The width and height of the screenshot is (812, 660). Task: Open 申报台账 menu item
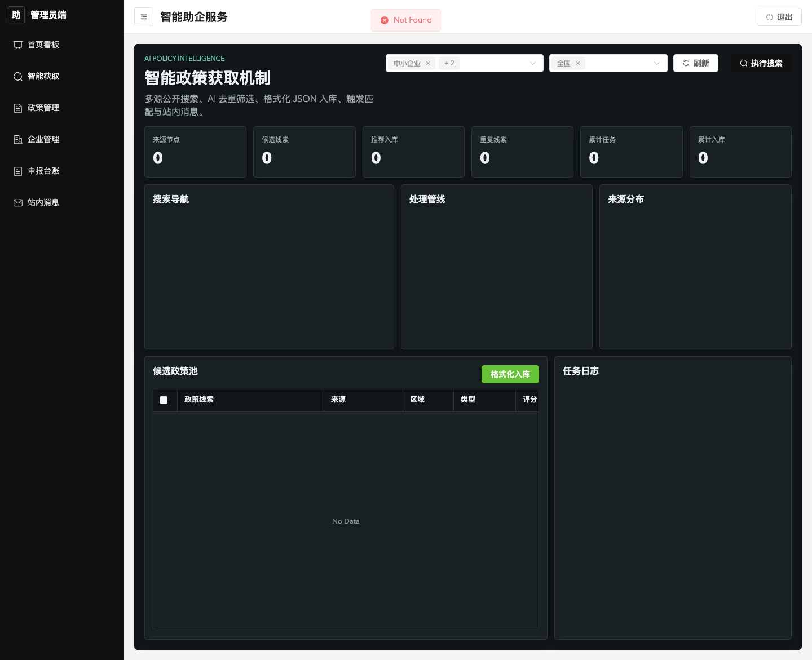pyautogui.click(x=62, y=171)
